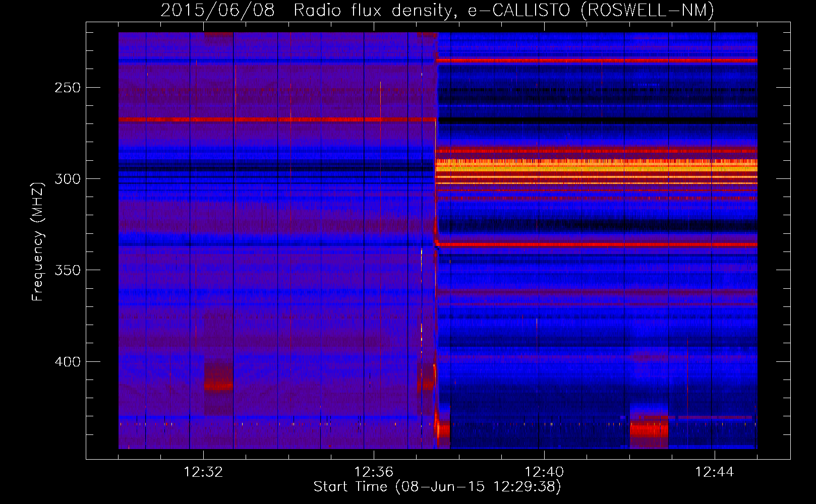This screenshot has width=816, height=504.
Task: Select the 350 frequency tick label
Action: click(68, 270)
